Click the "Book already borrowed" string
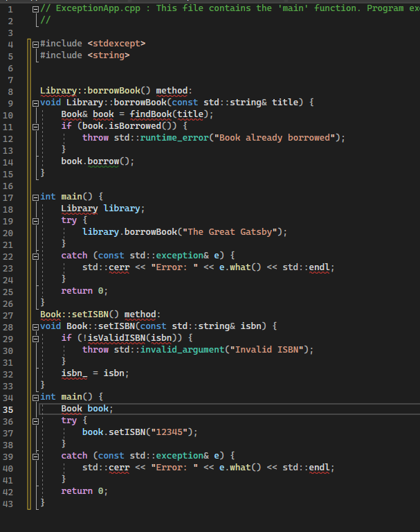This screenshot has height=532, width=420. (275, 138)
